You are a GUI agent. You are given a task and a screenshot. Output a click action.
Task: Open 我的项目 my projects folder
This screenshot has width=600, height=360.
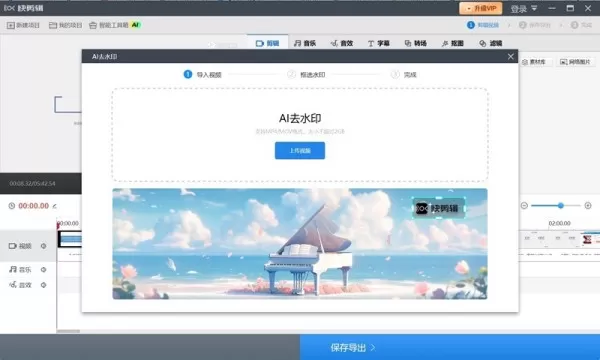(x=65, y=25)
